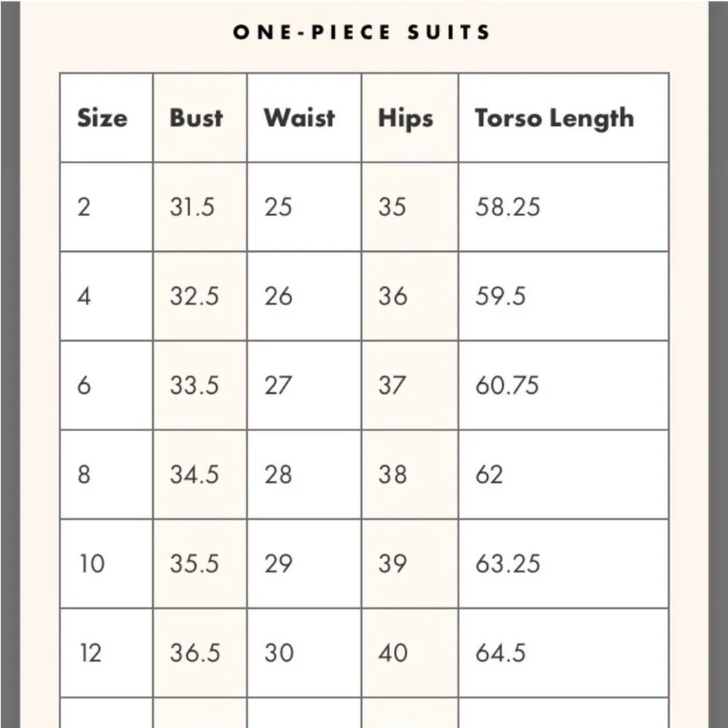Click the size 10 row label
This screenshot has width=728, height=728.
pyautogui.click(x=92, y=563)
